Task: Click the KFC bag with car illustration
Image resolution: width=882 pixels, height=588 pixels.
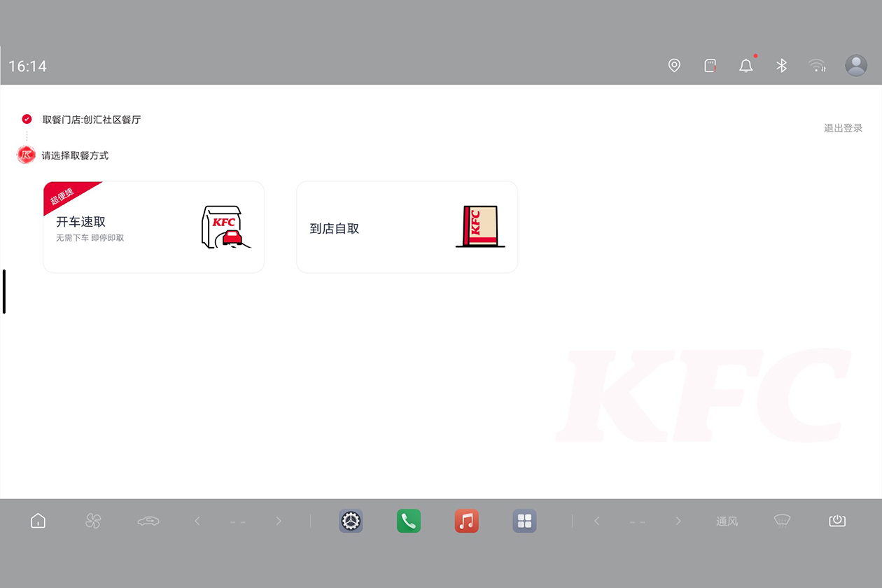Action: pyautogui.click(x=225, y=227)
